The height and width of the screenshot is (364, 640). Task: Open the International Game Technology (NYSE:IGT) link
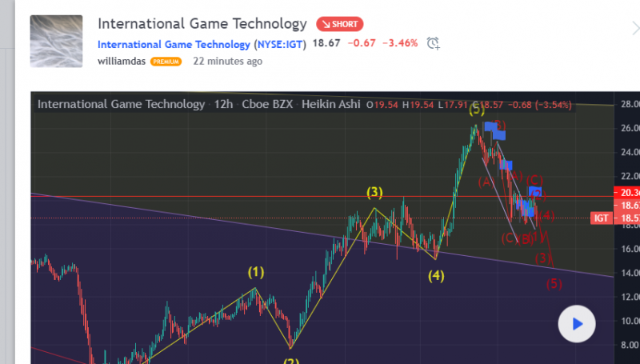click(202, 44)
